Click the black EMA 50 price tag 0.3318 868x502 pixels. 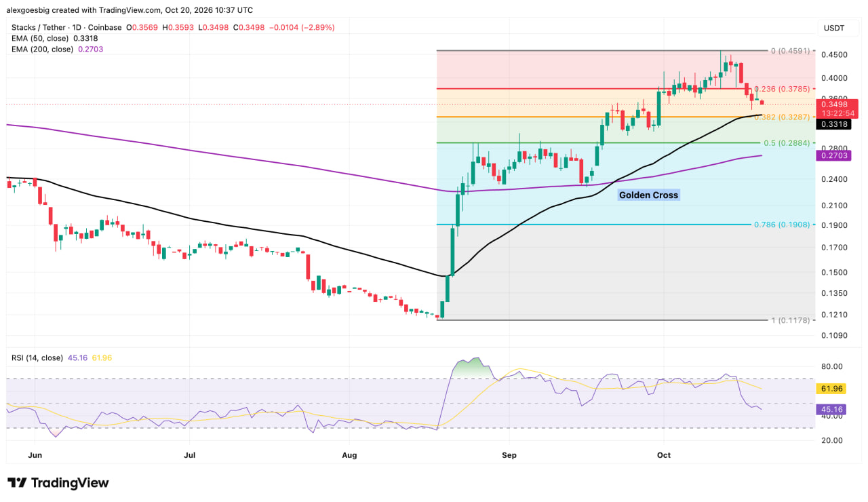[834, 124]
